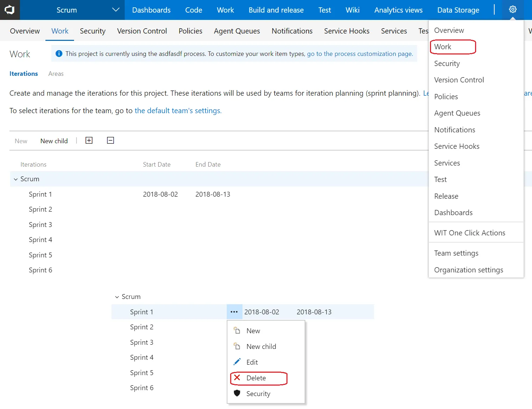Click the shield icon in the context menu

click(x=237, y=393)
